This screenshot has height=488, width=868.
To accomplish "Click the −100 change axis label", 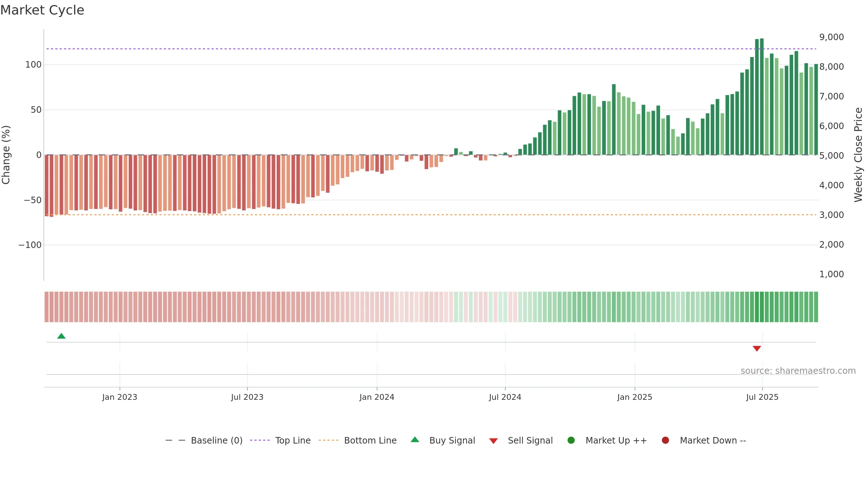I will coord(30,245).
